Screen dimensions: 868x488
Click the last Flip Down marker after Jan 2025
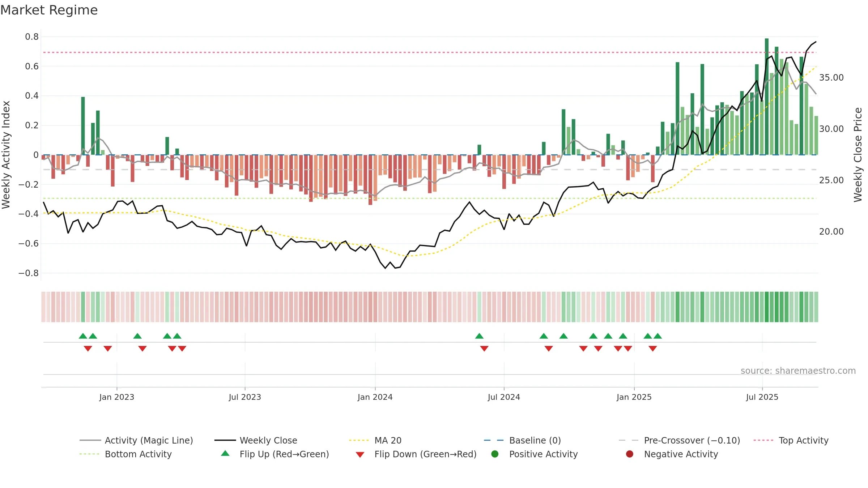click(653, 348)
